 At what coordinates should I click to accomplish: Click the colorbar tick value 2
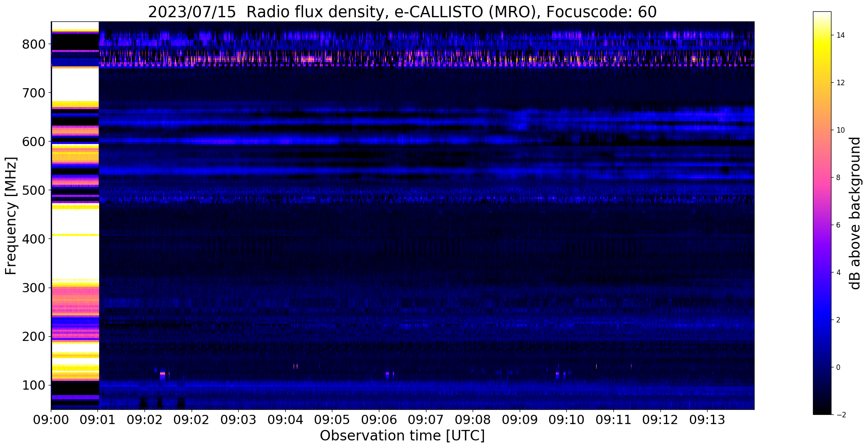coord(838,320)
